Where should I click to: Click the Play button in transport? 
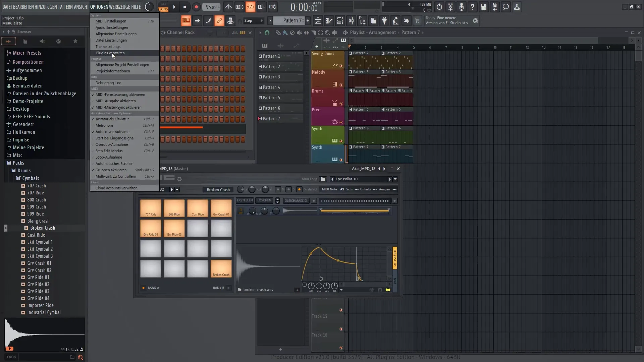pos(174,7)
